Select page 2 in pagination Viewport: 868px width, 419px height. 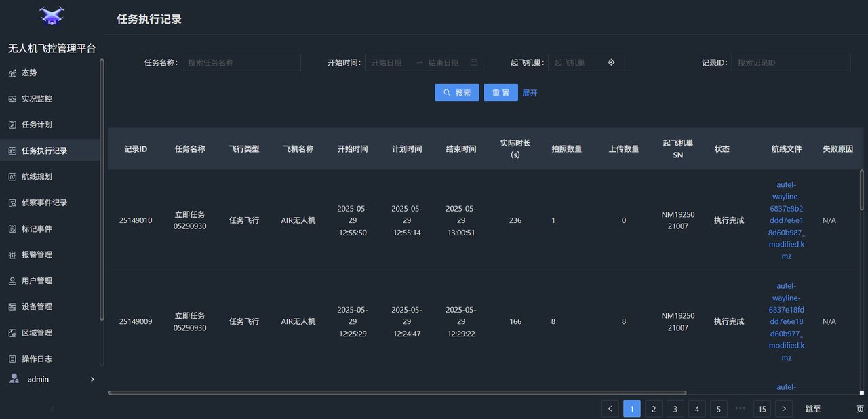pyautogui.click(x=653, y=409)
